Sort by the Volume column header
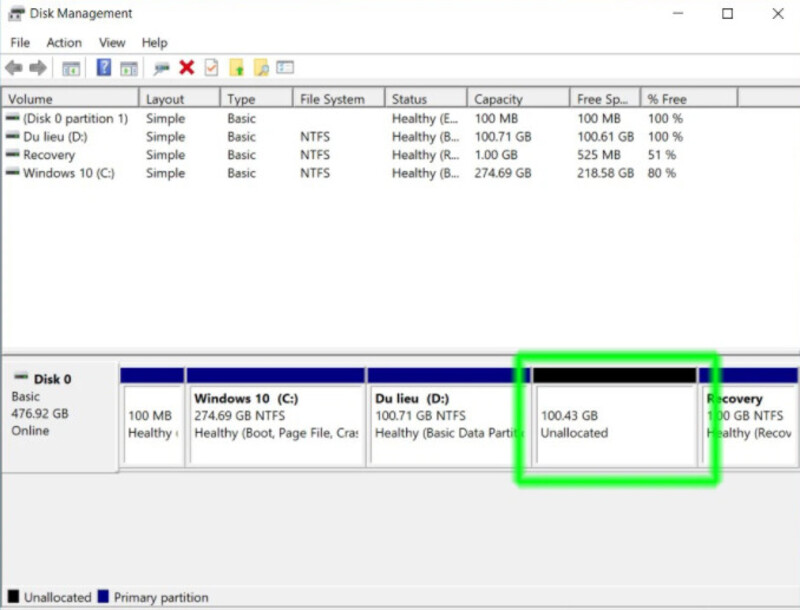Viewport: 800px width, 610px height. (70, 98)
